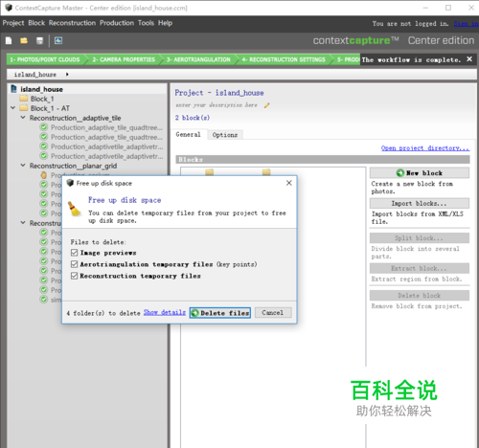
Task: Click the ContextCapture app icon in title bar
Action: pyautogui.click(x=9, y=8)
